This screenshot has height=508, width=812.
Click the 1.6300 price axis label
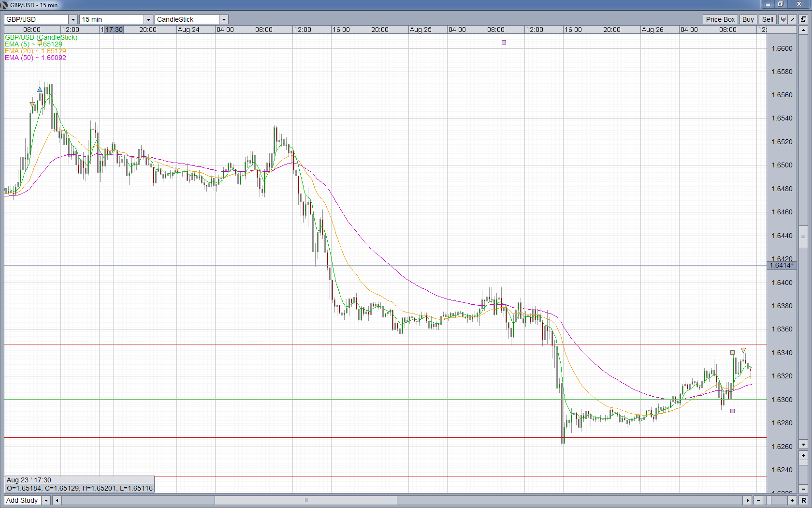point(782,400)
